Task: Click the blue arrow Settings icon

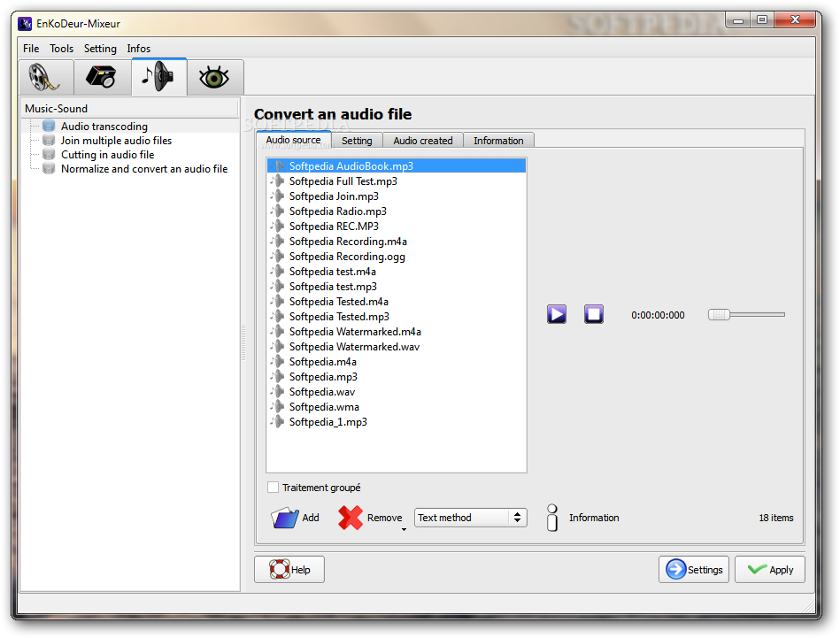Action: (x=675, y=569)
